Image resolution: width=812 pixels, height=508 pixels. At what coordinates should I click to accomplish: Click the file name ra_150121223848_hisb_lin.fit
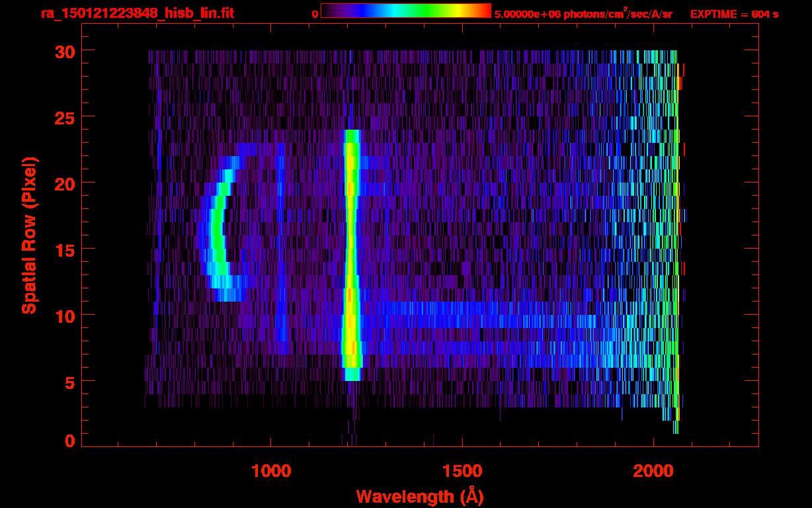[137, 13]
